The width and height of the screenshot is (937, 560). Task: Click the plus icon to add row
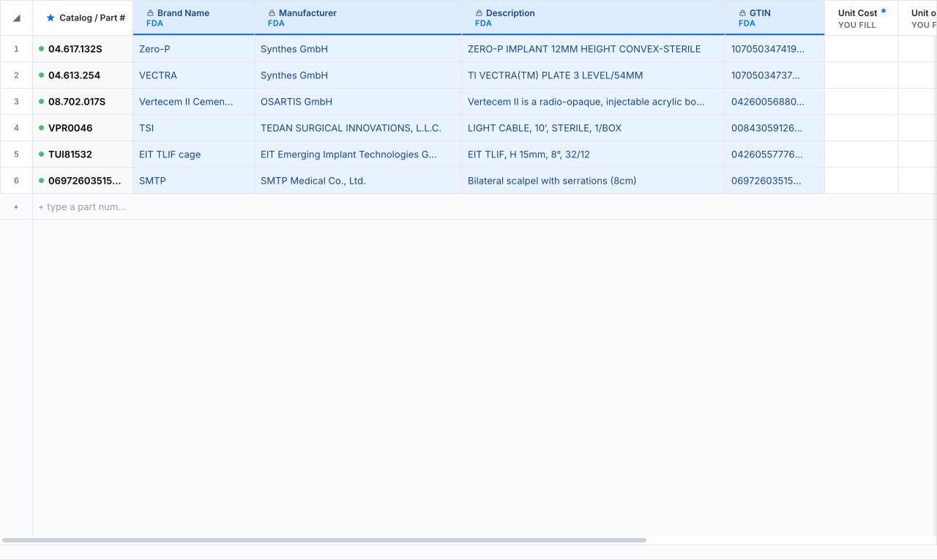tap(16, 207)
